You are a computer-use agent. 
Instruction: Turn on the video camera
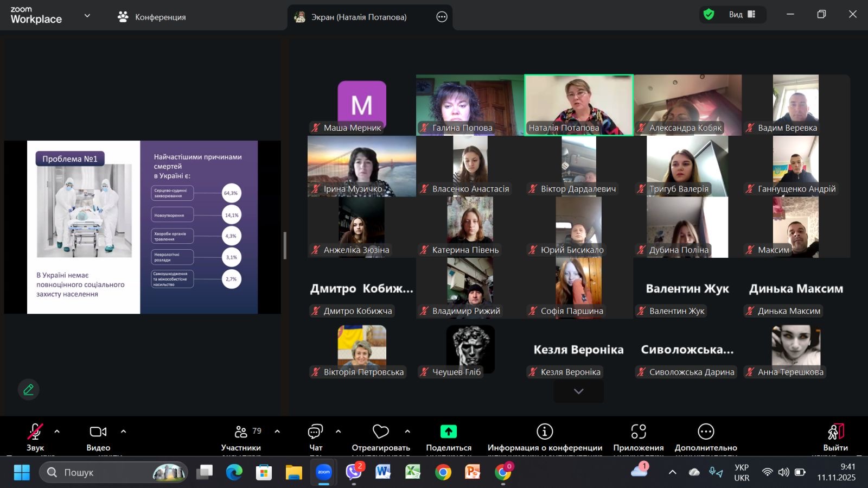pos(98,432)
